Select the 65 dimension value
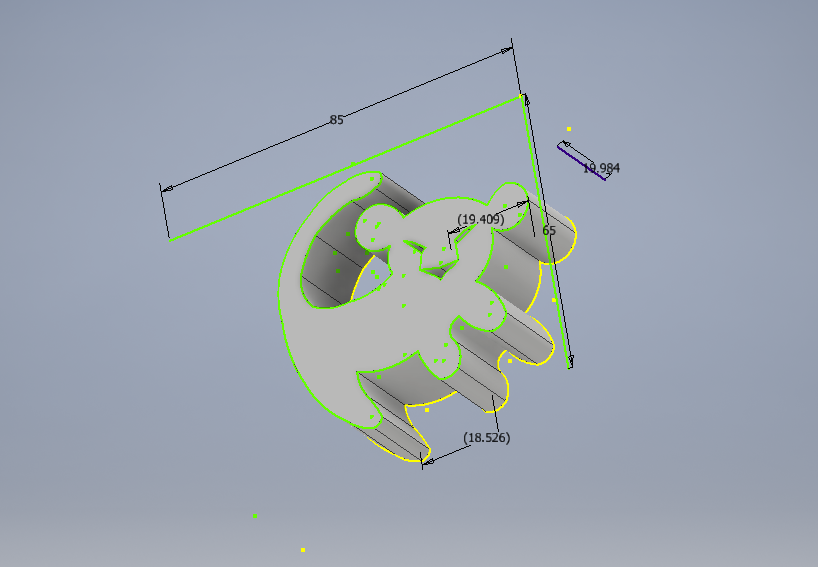Screen dimensions: 818x567 [548, 230]
